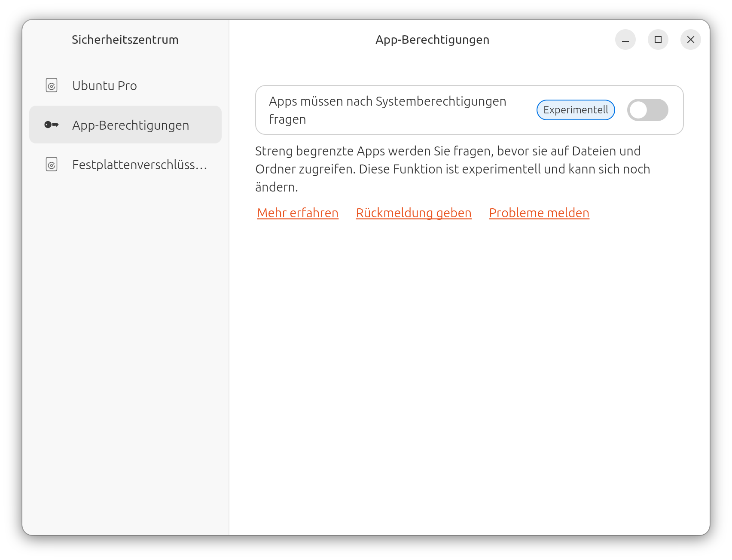This screenshot has width=732, height=560.
Task: Click the Sicherheitszentrum sidebar title
Action: pos(125,40)
